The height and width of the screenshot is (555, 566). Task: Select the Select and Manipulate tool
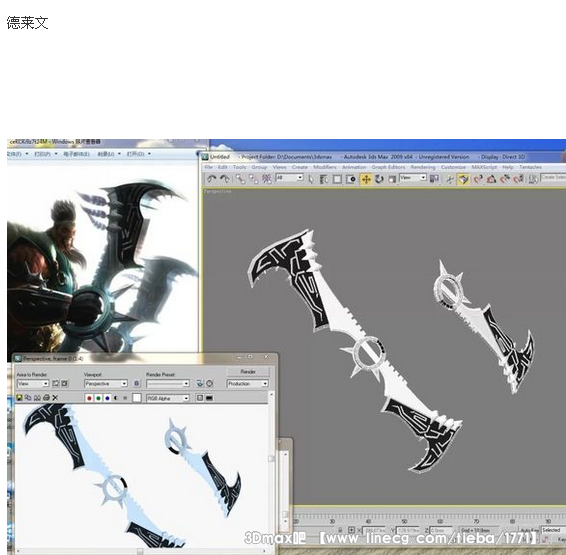click(x=450, y=179)
